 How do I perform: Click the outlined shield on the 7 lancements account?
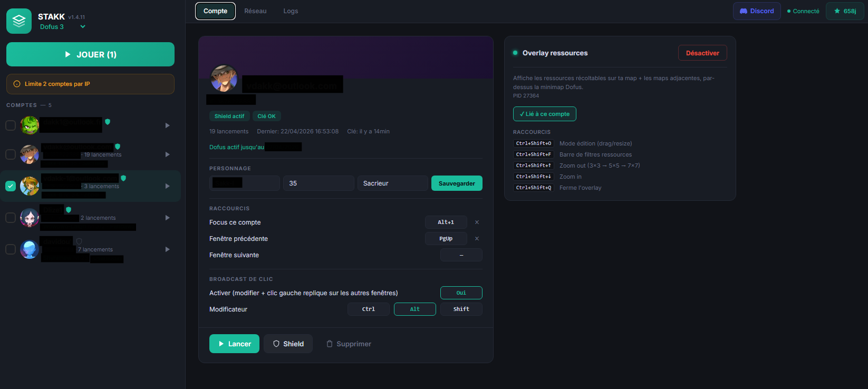click(x=79, y=241)
